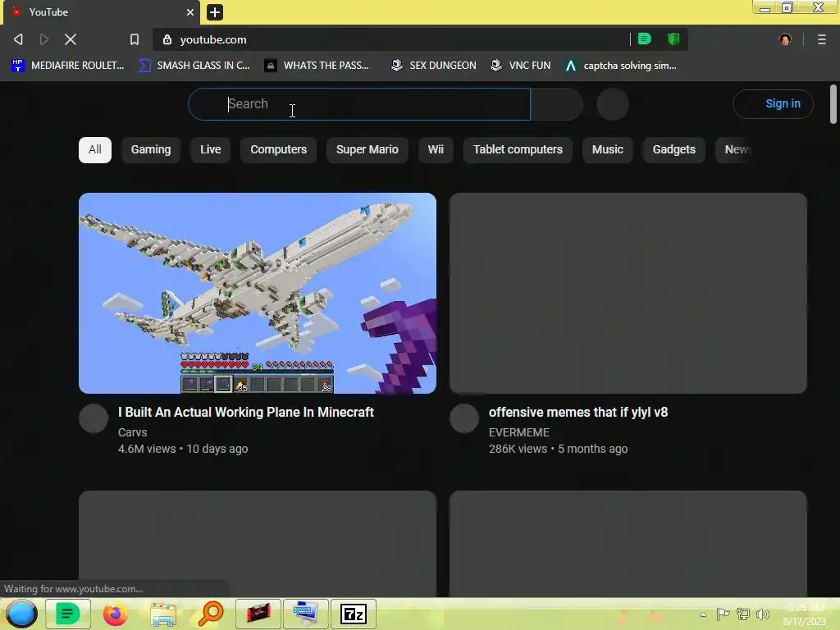Viewport: 840px width, 630px height.
Task: Open the browser hamburger menu
Action: (822, 39)
